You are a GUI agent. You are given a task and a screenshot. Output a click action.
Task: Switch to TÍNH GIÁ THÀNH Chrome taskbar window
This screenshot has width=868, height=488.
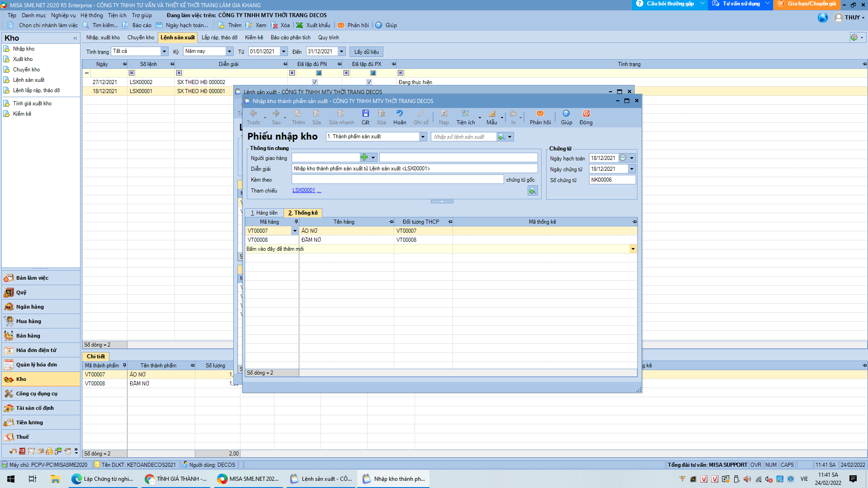point(175,479)
